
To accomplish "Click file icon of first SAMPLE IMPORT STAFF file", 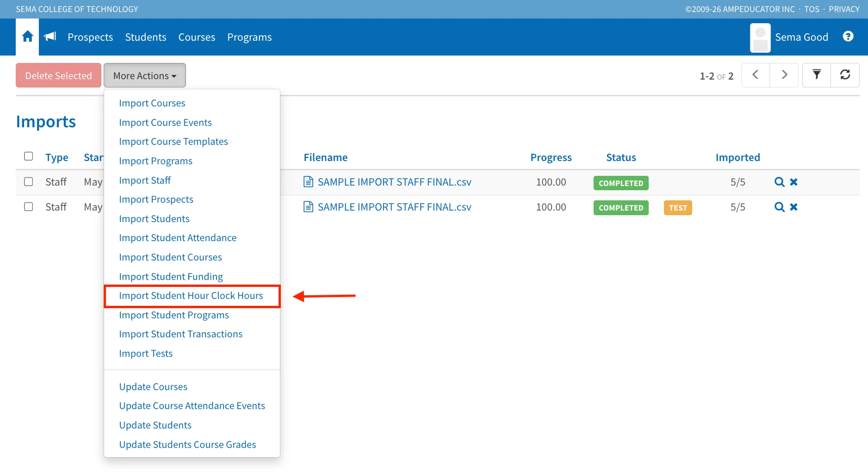I will (308, 181).
